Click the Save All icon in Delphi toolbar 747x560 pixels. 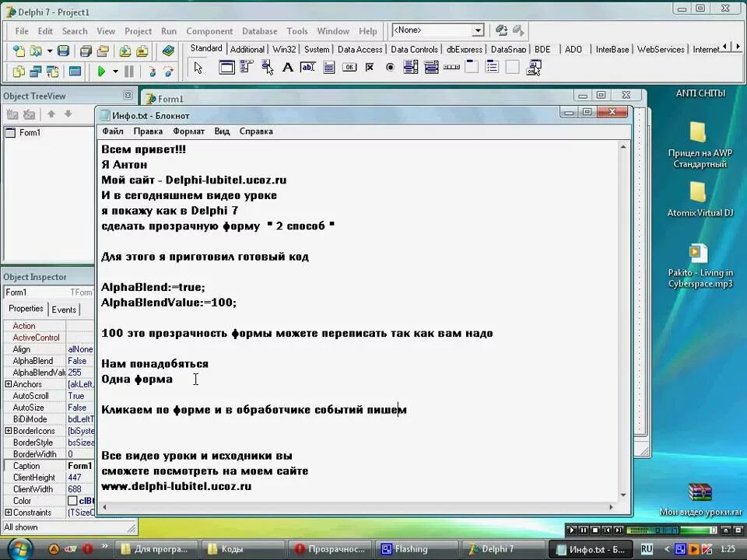(x=86, y=51)
